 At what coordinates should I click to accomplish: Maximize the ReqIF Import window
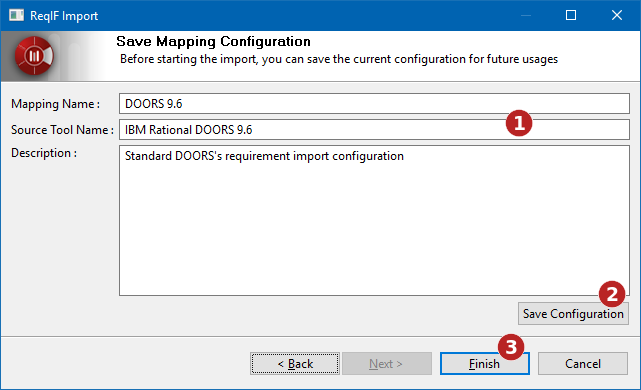tap(571, 16)
